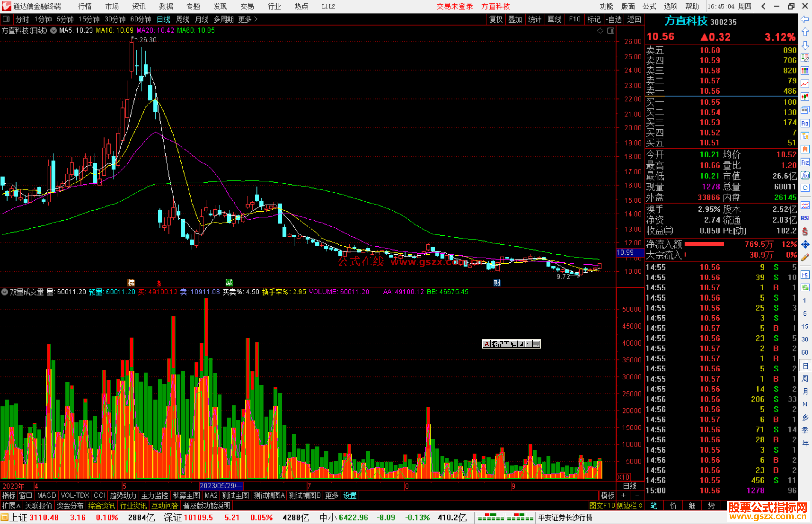
Task: Click the left arrow back icon in sidebar
Action: pyautogui.click(x=805, y=19)
